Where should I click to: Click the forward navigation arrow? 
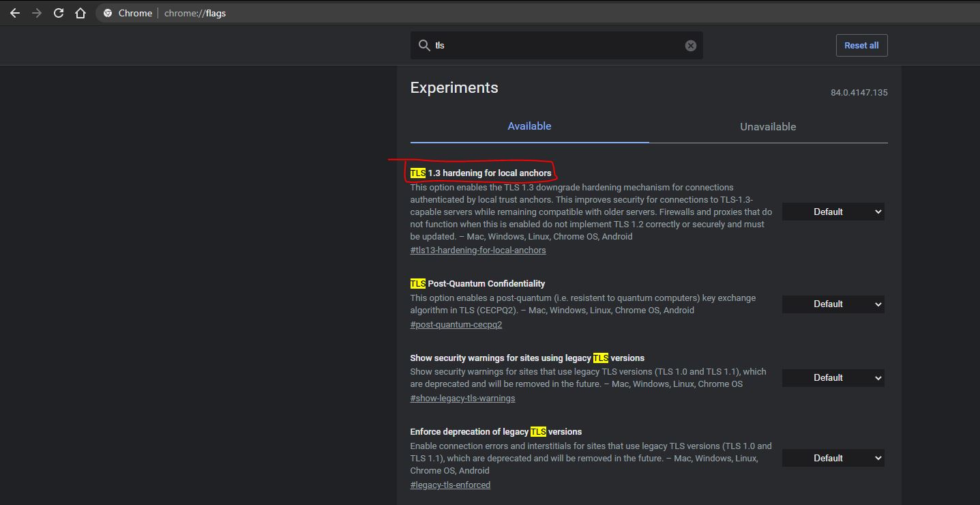tap(36, 12)
